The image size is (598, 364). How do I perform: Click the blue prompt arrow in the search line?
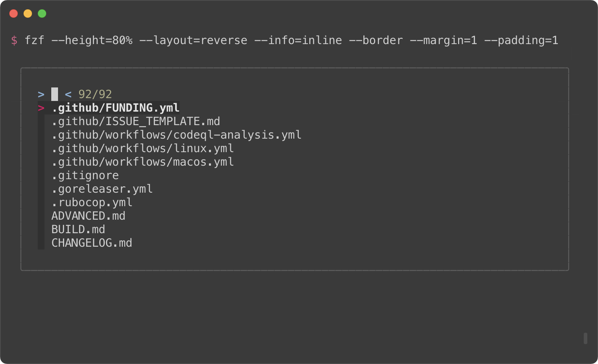[41, 95]
